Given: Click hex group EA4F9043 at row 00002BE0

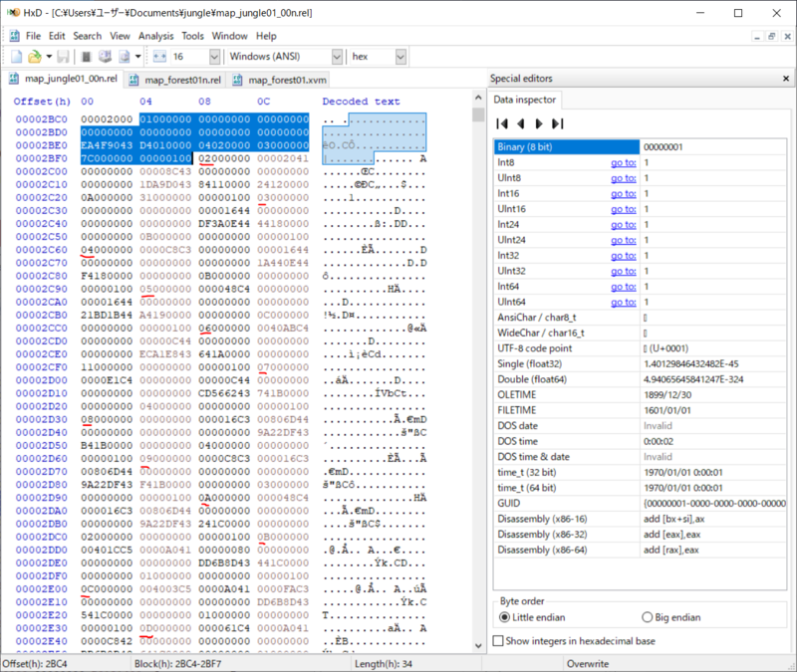Looking at the screenshot, I should 107,145.
